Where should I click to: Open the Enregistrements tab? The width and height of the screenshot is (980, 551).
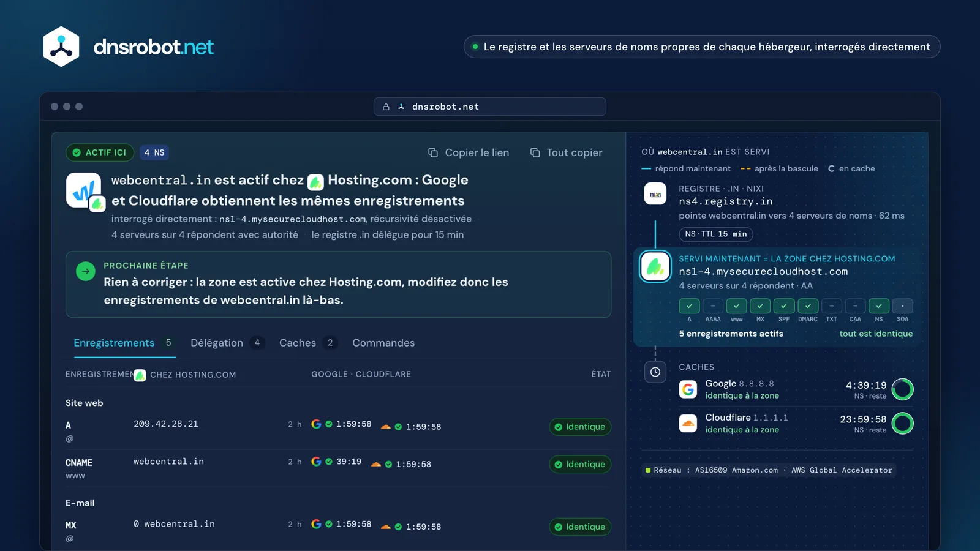[x=124, y=343]
